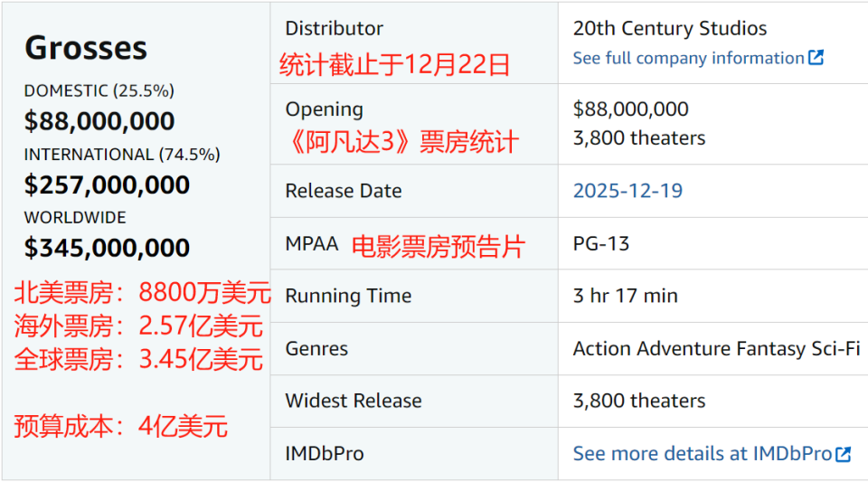Follow the See more details at IMDbPro link
868x482 pixels.
(x=702, y=454)
